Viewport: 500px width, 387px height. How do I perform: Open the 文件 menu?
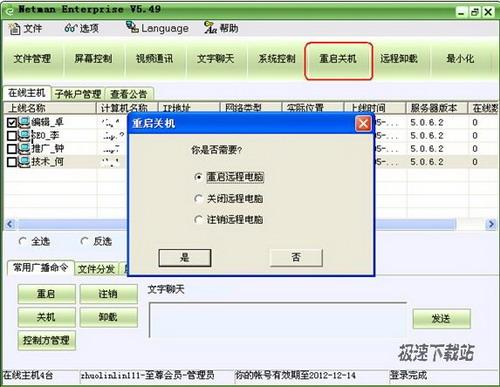(x=26, y=28)
